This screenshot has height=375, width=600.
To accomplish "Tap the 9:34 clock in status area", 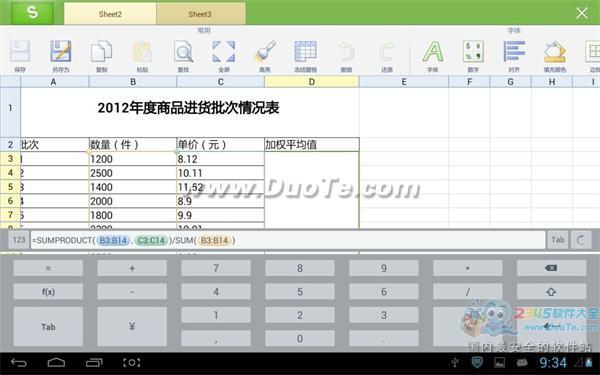I will point(553,362).
